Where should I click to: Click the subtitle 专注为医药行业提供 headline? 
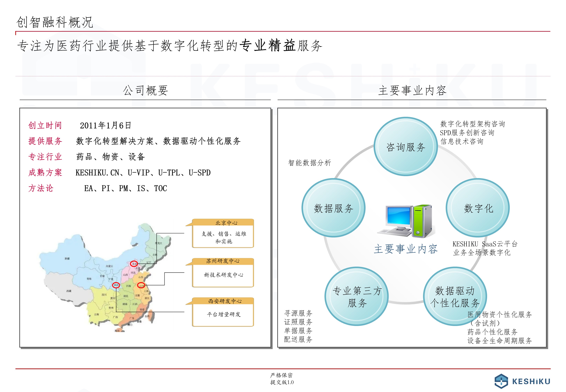coord(170,46)
